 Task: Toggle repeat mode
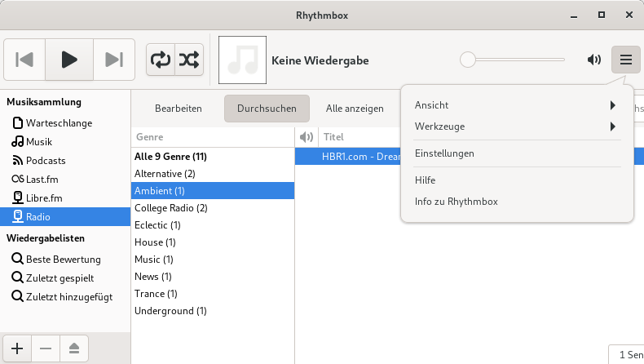tap(161, 60)
